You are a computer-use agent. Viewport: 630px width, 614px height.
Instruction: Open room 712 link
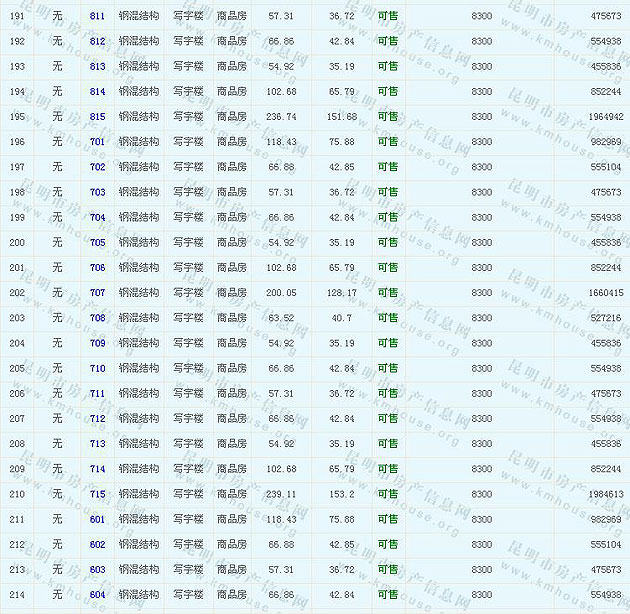[x=97, y=419]
